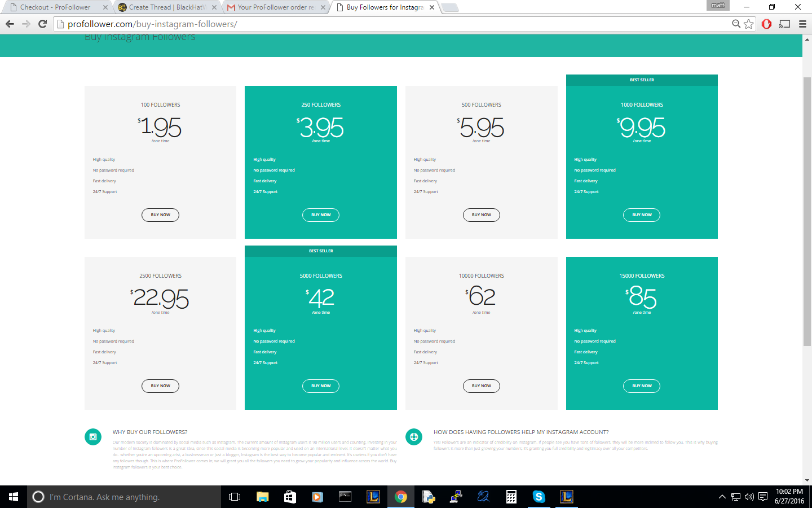Click the "1000 FOLLOWERS" plan title

[x=642, y=105]
